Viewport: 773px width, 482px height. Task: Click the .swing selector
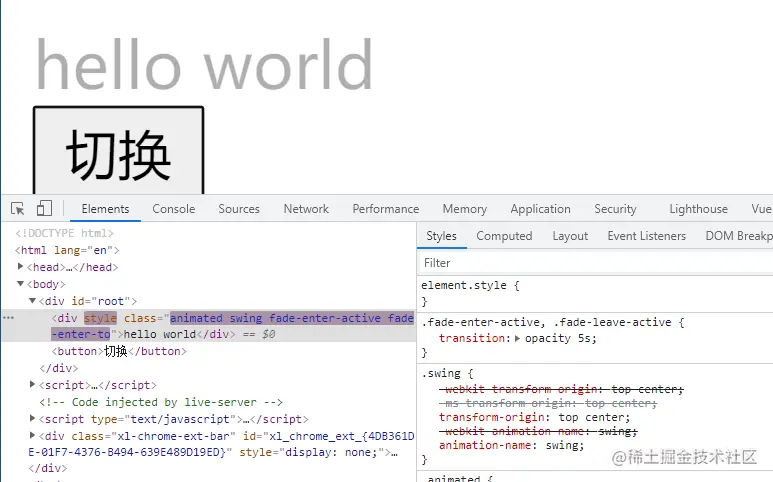pyautogui.click(x=441, y=374)
